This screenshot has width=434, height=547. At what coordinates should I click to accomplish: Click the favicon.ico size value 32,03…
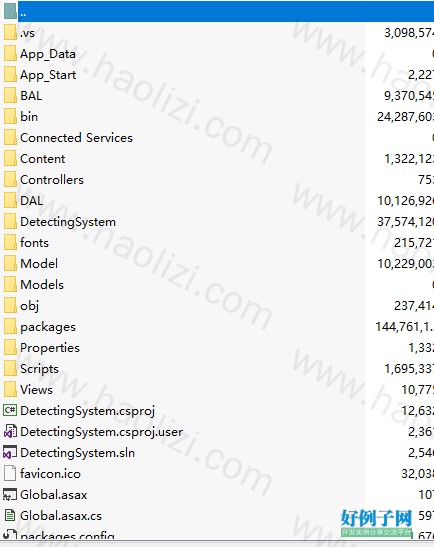[x=417, y=474]
